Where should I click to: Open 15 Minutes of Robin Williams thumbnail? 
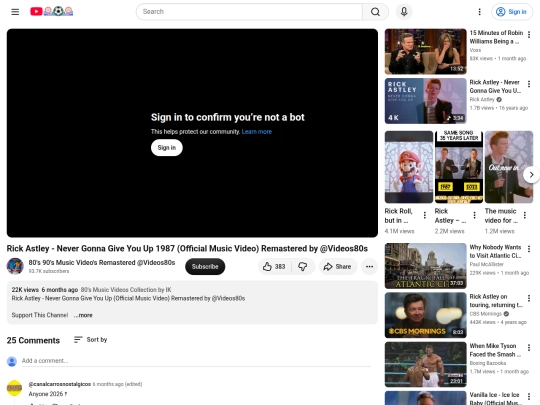[x=425, y=52]
